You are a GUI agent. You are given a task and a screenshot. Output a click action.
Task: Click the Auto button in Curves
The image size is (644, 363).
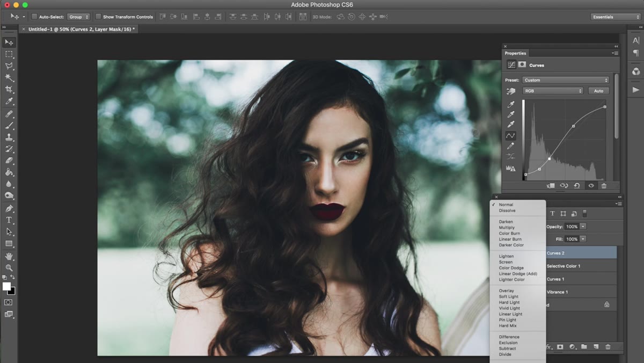click(598, 91)
